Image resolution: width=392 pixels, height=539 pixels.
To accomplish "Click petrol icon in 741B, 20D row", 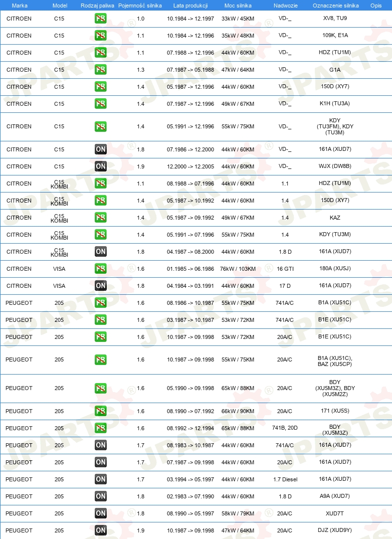I will (101, 428).
